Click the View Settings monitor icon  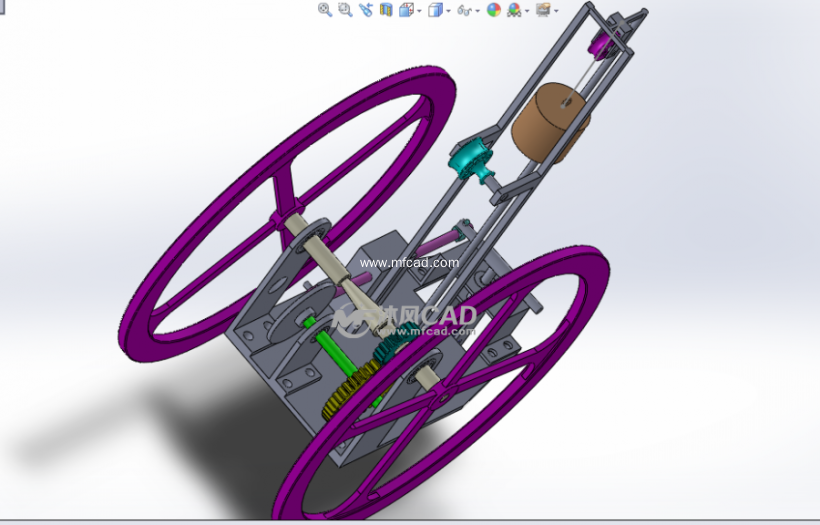(543, 9)
